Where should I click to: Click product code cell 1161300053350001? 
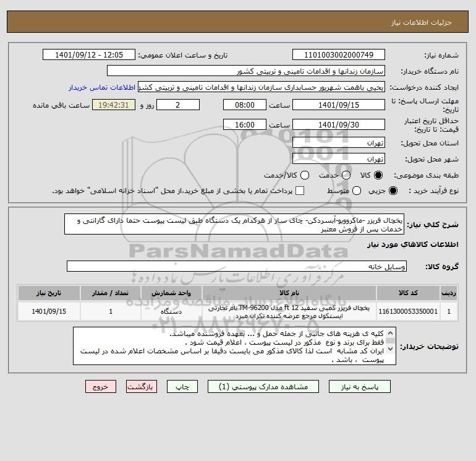[x=408, y=311]
